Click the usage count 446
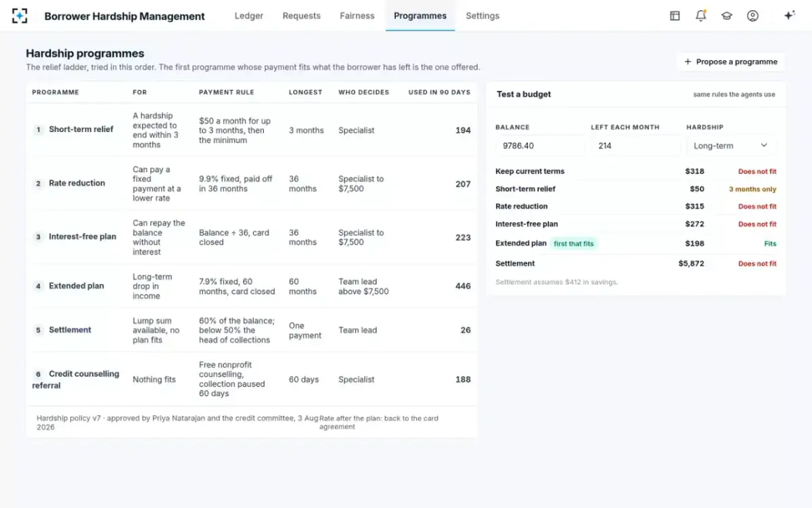812x508 pixels. [x=463, y=286]
